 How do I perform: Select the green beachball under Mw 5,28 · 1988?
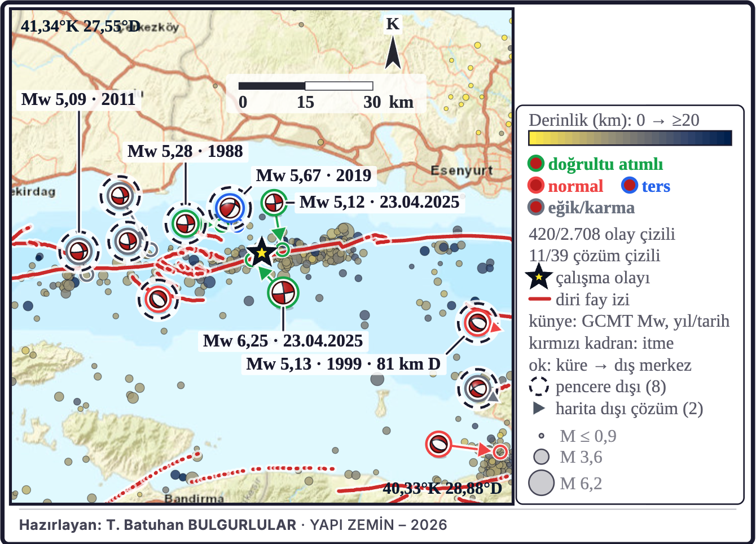(x=184, y=223)
